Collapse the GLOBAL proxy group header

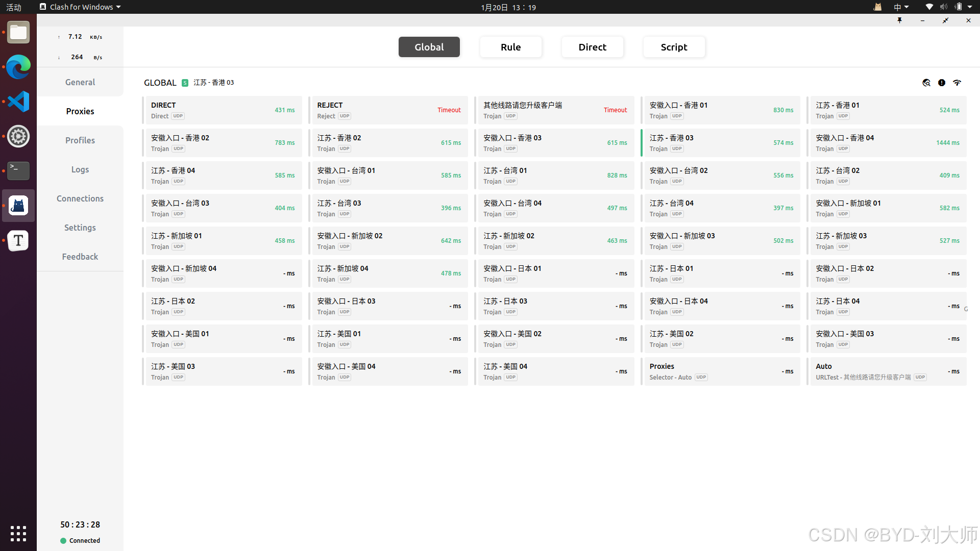pyautogui.click(x=160, y=83)
